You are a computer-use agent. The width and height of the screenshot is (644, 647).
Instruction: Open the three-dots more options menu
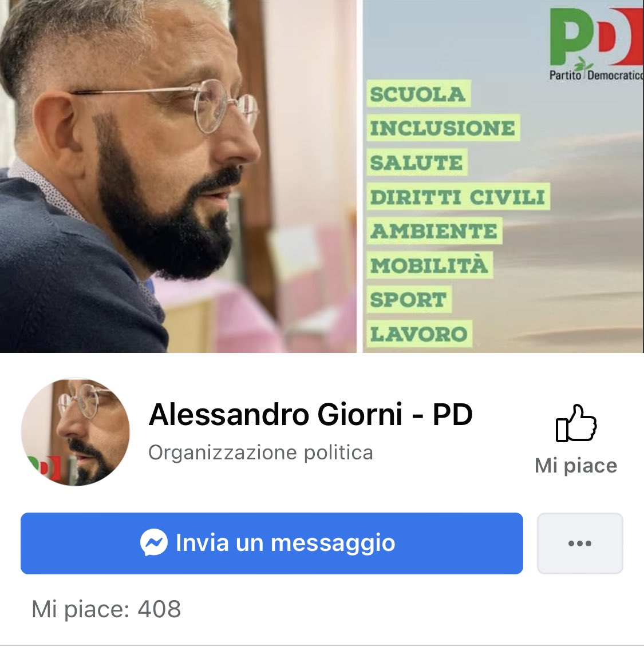pos(579,543)
